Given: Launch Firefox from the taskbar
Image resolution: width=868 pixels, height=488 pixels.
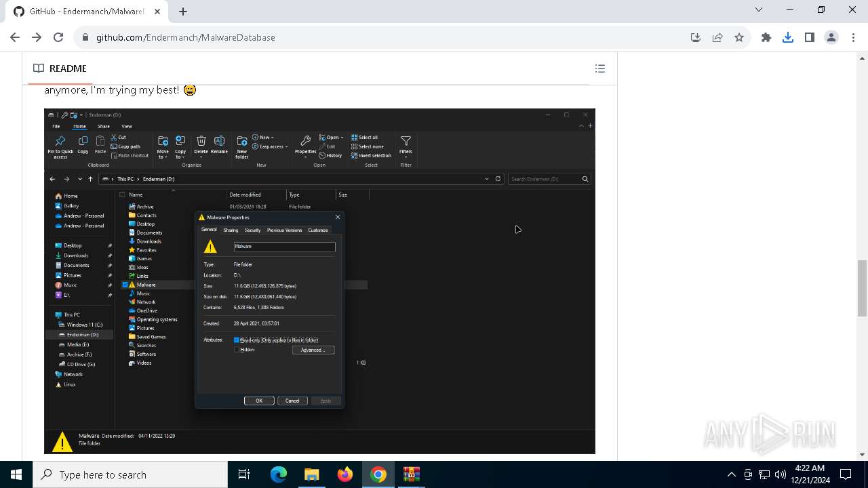Looking at the screenshot, I should (x=345, y=474).
